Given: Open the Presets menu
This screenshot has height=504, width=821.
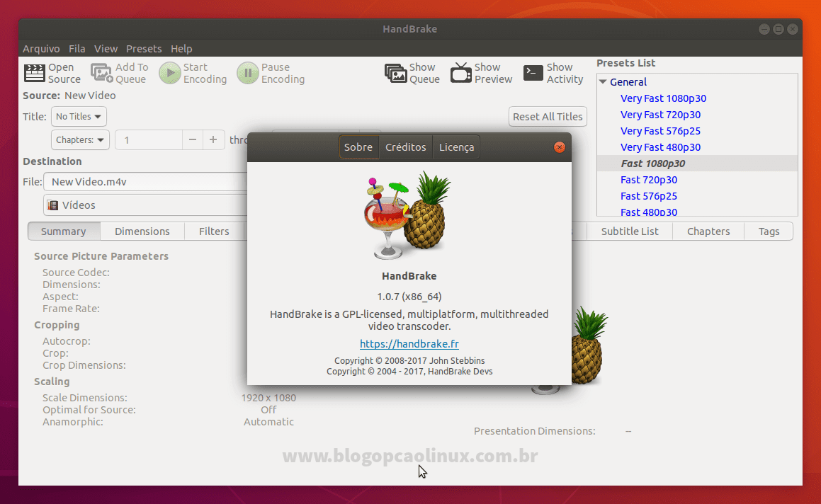Looking at the screenshot, I should [x=144, y=49].
